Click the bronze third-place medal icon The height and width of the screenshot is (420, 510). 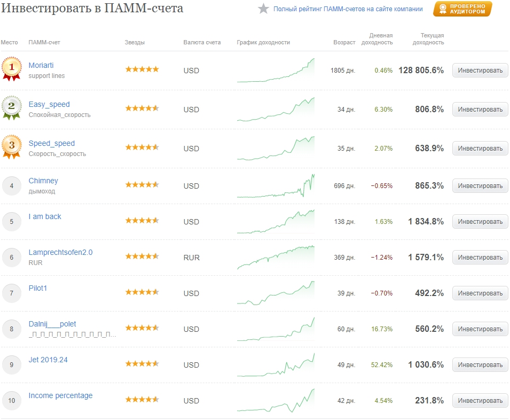point(11,145)
